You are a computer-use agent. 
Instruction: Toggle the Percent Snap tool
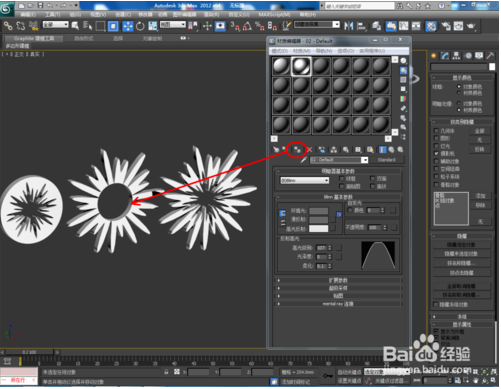[260, 26]
